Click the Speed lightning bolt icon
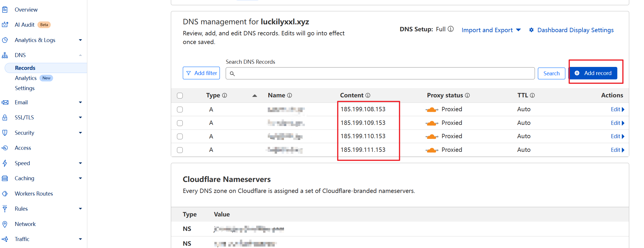Viewport: 644px width, 248px height. click(x=5, y=163)
